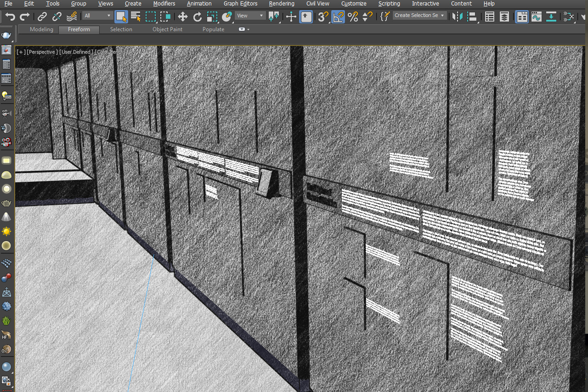Open the ribbon minimize options arrow
This screenshot has height=392, width=588.
click(249, 29)
